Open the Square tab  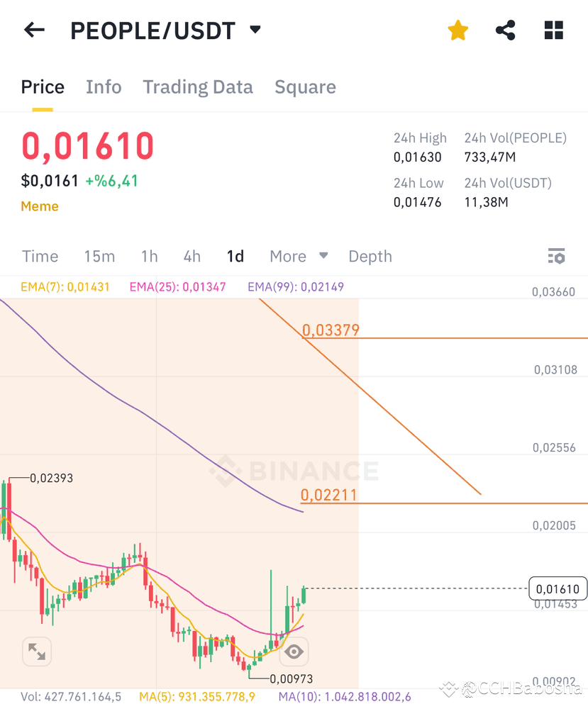click(305, 86)
